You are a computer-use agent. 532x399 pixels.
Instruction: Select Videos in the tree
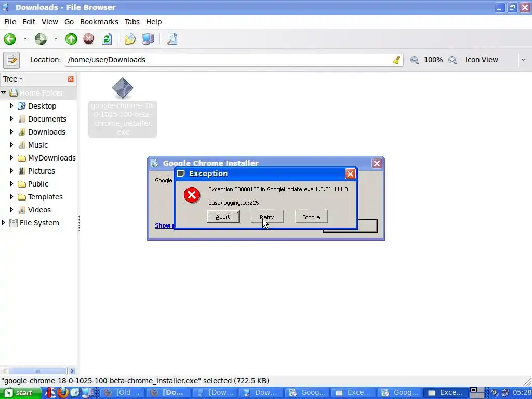click(39, 210)
